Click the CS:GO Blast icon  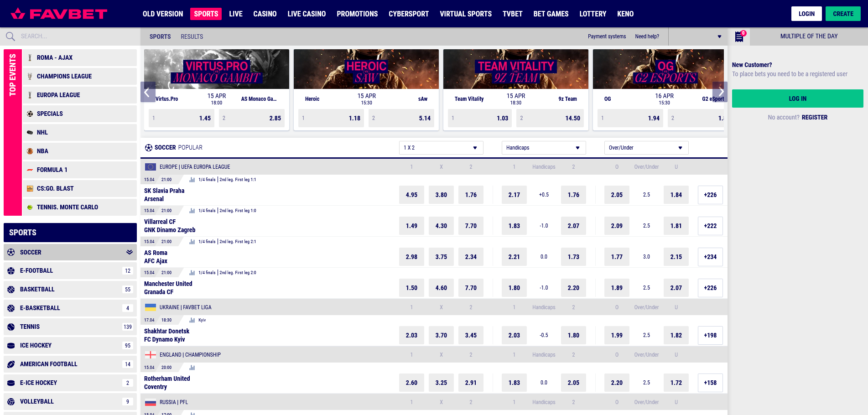pos(30,188)
